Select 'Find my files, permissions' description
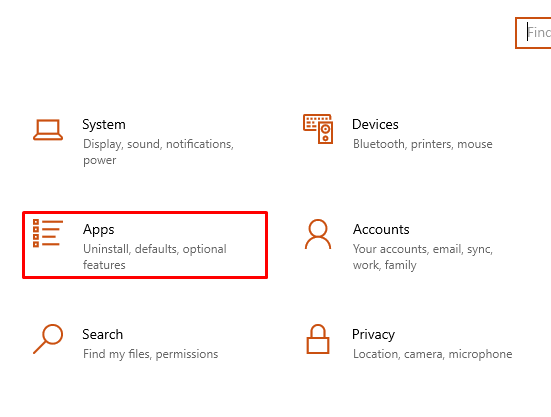The height and width of the screenshot is (417, 551). click(x=151, y=354)
